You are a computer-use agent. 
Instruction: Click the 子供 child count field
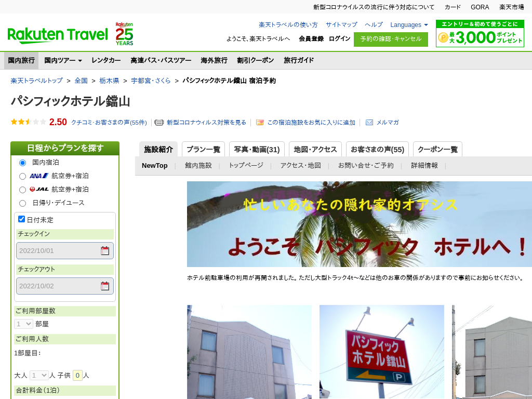(x=77, y=375)
